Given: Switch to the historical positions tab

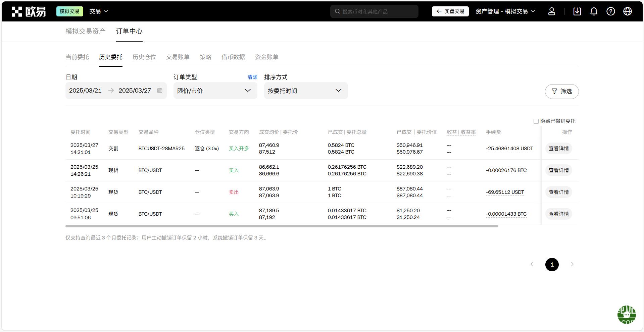Looking at the screenshot, I should pyautogui.click(x=144, y=57).
